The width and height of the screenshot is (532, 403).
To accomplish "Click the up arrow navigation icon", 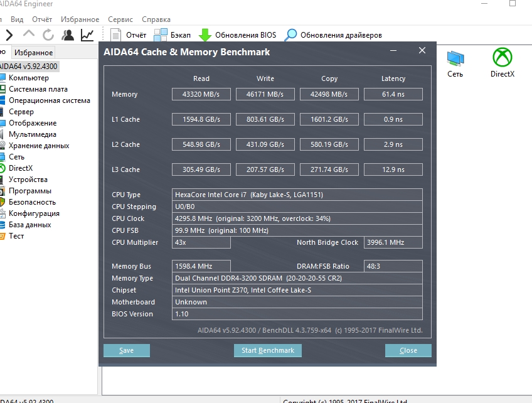I will pos(29,35).
